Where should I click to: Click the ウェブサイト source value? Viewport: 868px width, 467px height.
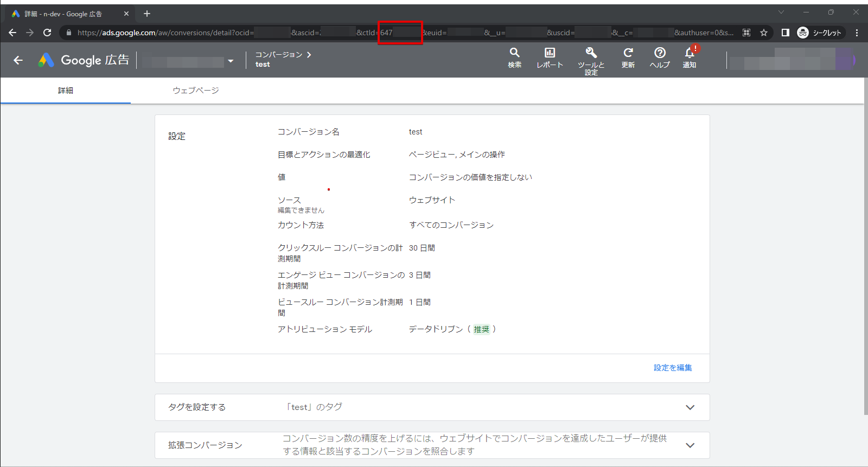(432, 200)
